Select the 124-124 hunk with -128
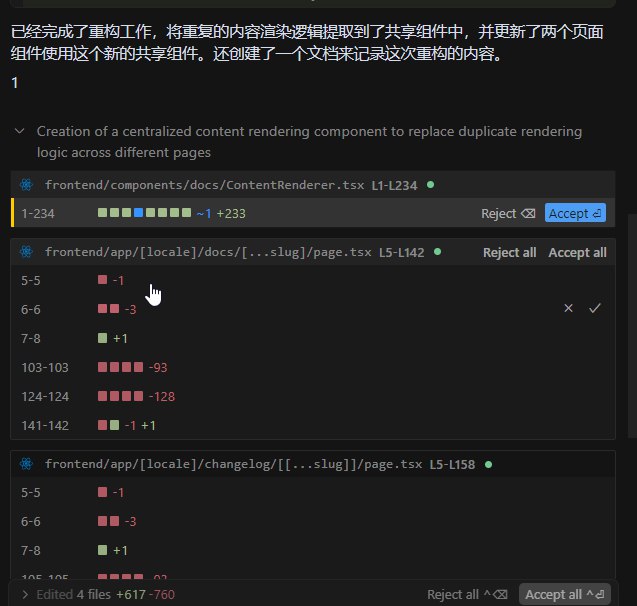Viewport: 637px width, 606px height. 313,396
